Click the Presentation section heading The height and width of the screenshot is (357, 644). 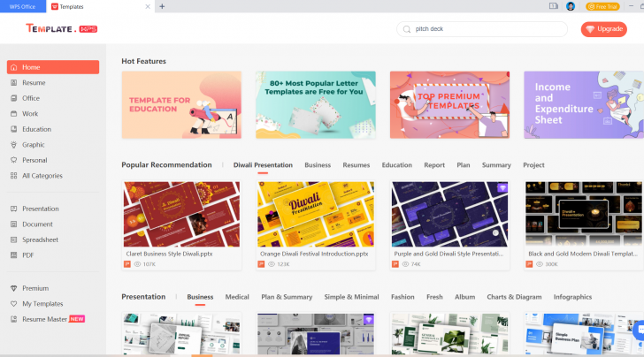tap(143, 297)
